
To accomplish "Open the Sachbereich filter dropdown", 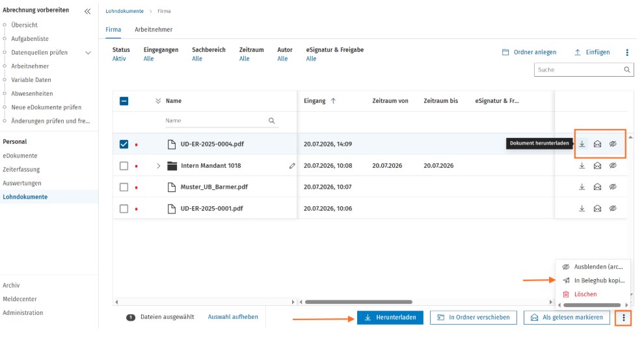I will (x=209, y=54).
